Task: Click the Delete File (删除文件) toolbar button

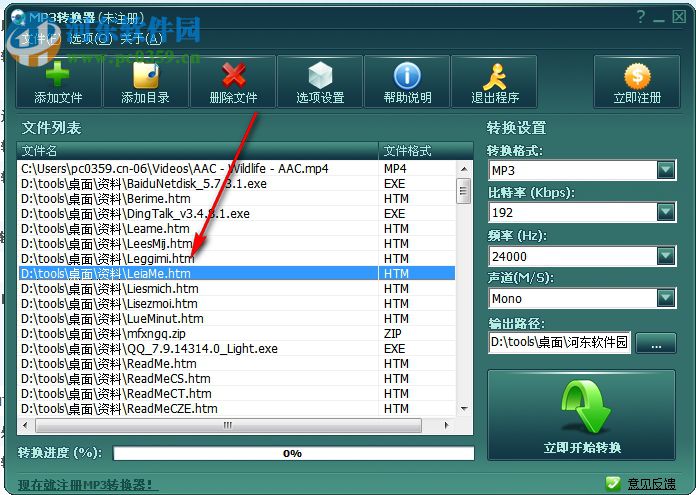Action: 233,82
